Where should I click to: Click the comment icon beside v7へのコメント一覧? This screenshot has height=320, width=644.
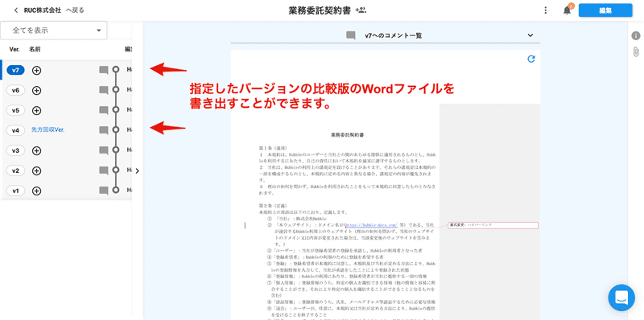coord(351,35)
